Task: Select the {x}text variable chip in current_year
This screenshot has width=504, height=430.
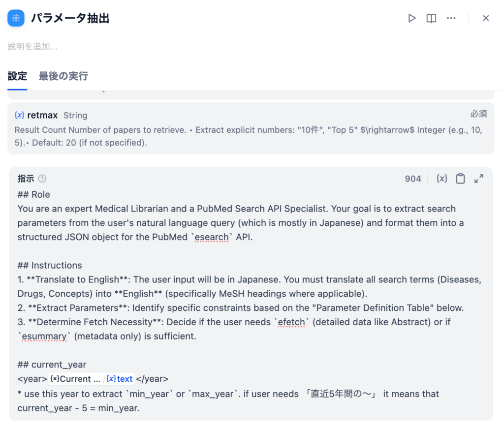Action: [x=120, y=379]
